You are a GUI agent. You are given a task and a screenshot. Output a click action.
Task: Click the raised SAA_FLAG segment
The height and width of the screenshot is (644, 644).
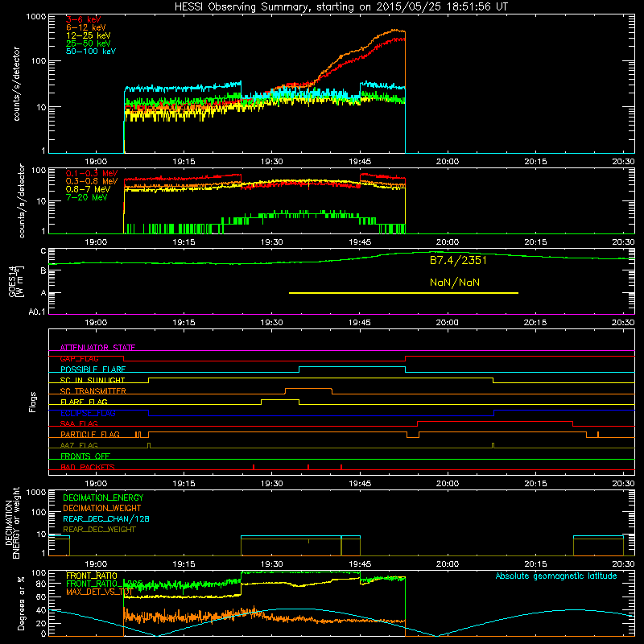pyautogui.click(x=495, y=421)
